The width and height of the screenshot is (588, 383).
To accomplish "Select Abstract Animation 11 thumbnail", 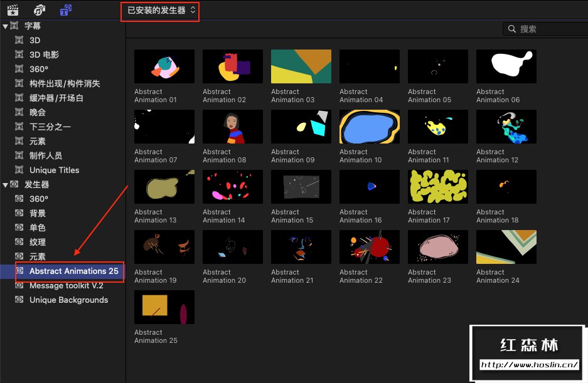I will [438, 127].
